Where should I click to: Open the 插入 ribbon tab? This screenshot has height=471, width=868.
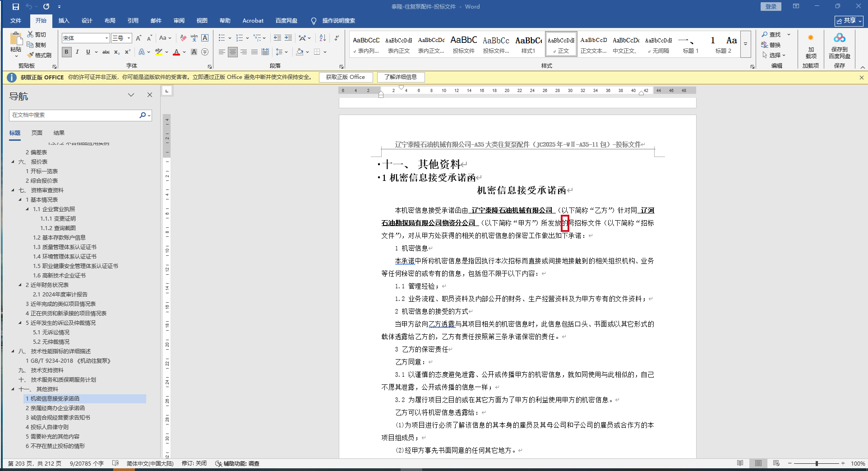[64, 21]
